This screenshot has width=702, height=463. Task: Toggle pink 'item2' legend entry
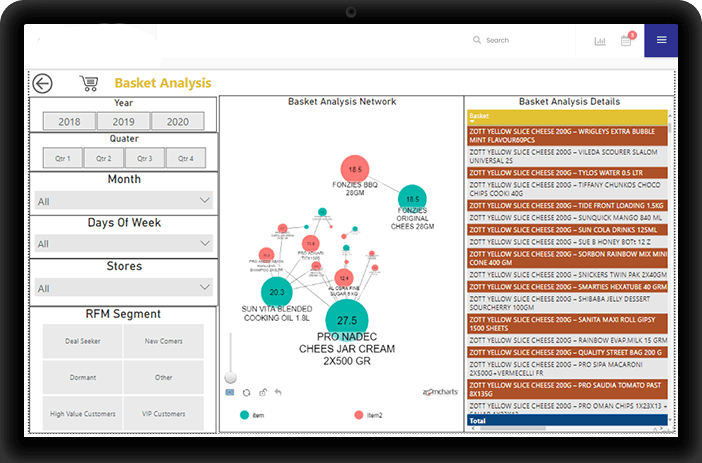pyautogui.click(x=368, y=415)
